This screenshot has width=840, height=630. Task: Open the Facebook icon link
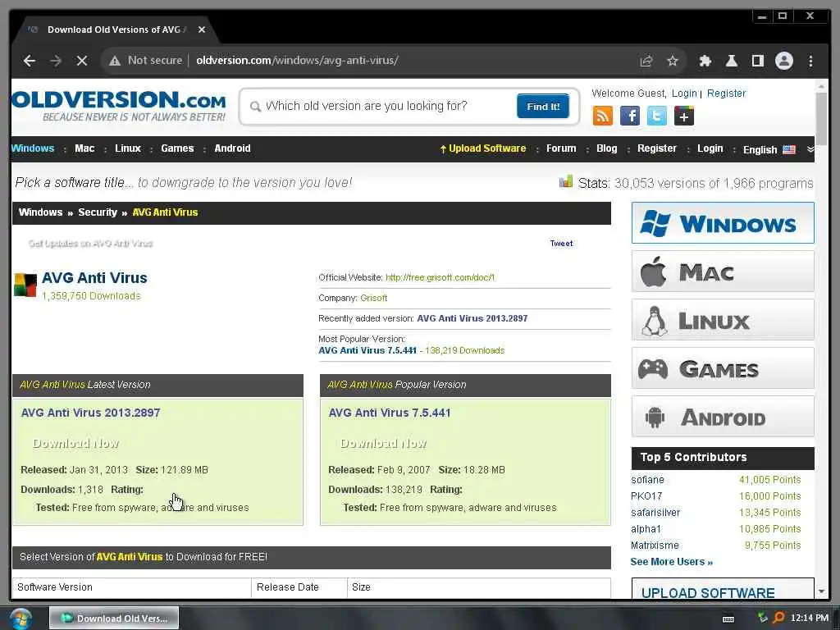tap(630, 116)
